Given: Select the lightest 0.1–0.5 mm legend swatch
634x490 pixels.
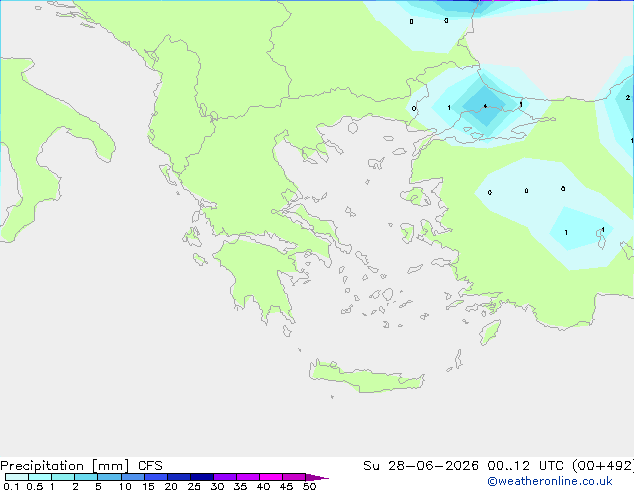Looking at the screenshot, I should [17, 477].
